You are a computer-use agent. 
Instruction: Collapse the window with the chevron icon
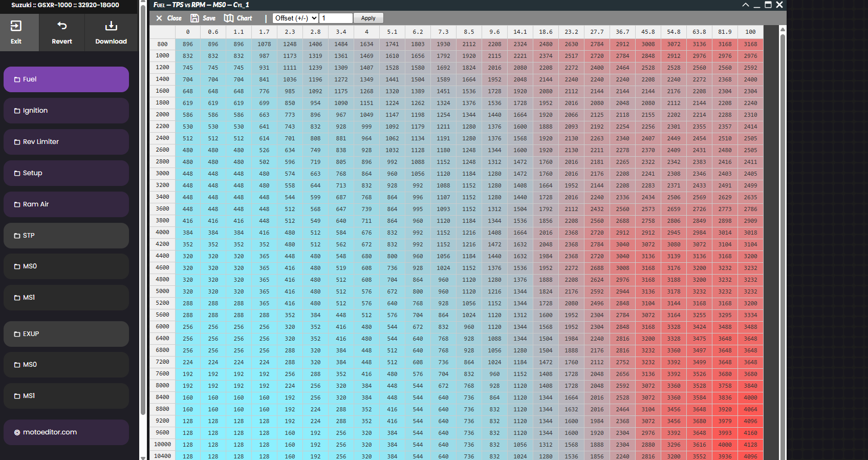pos(746,5)
